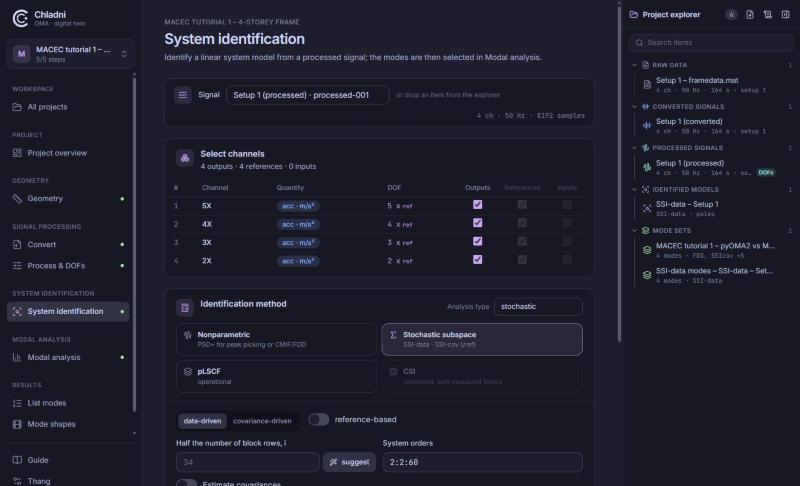Open the Mode shapes results page
Viewport: 800px width, 486px height.
click(68, 424)
